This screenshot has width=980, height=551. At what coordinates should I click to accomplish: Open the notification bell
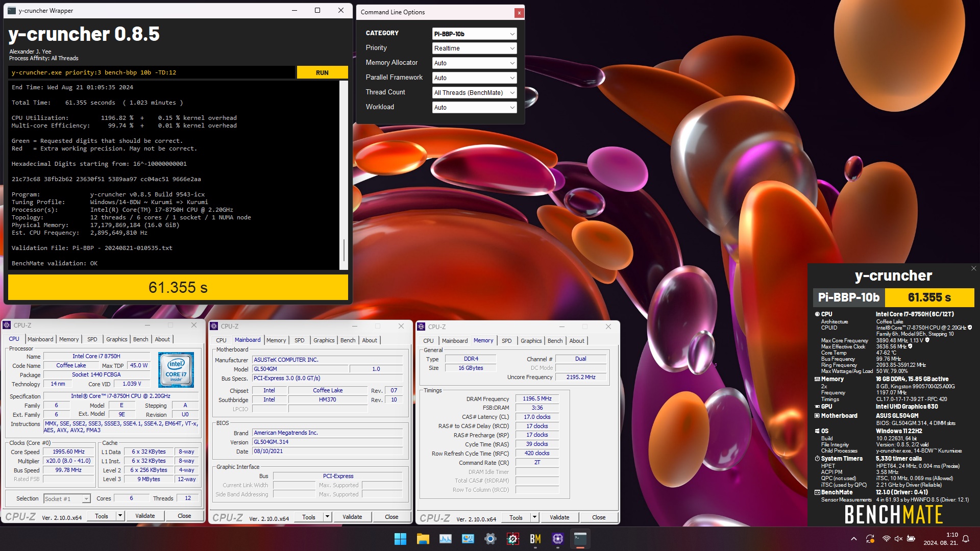966,539
